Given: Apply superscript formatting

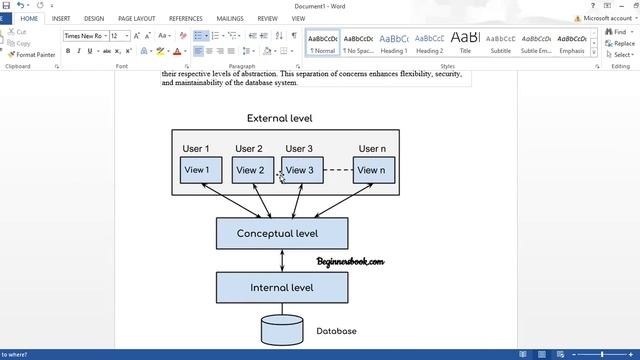Looking at the screenshot, I should pyautogui.click(x=129, y=51).
